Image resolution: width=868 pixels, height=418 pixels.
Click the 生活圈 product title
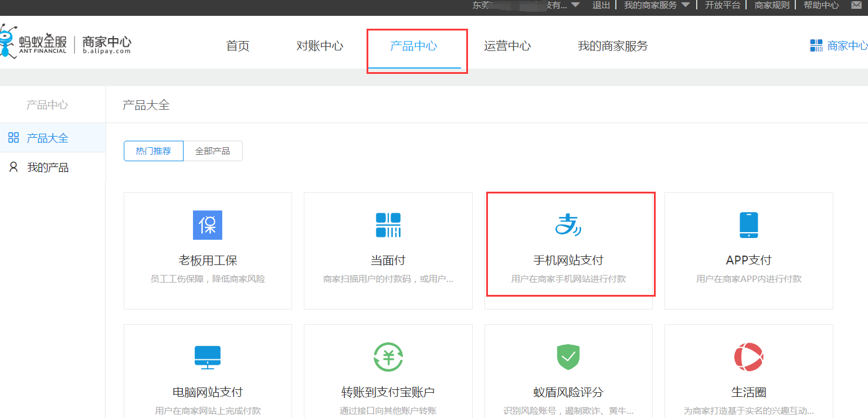coord(748,392)
